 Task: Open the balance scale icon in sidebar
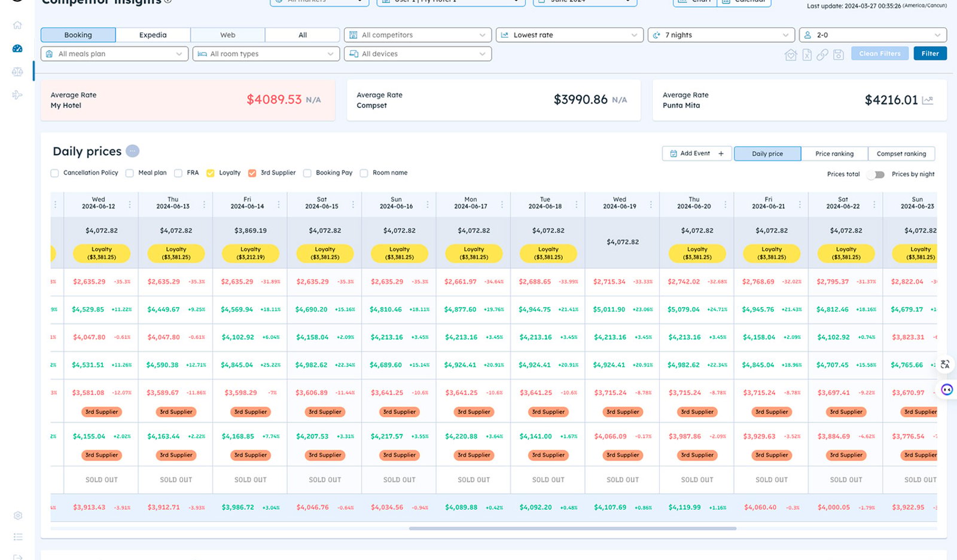point(17,72)
